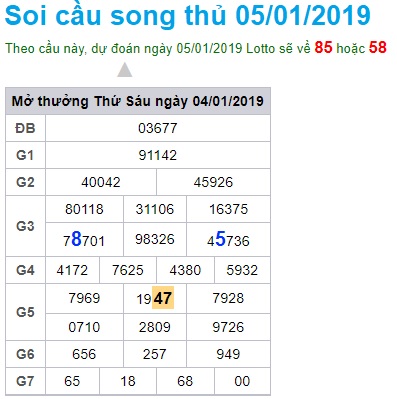Click the ĐB row label
This screenshot has height=399, width=397.
(x=25, y=128)
